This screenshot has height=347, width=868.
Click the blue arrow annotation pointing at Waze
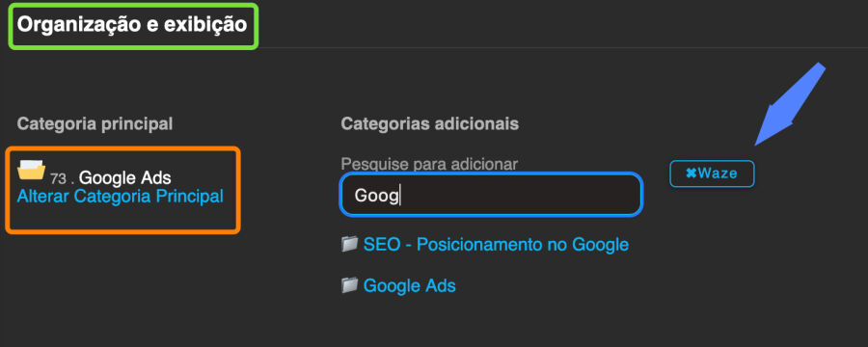pos(790,105)
